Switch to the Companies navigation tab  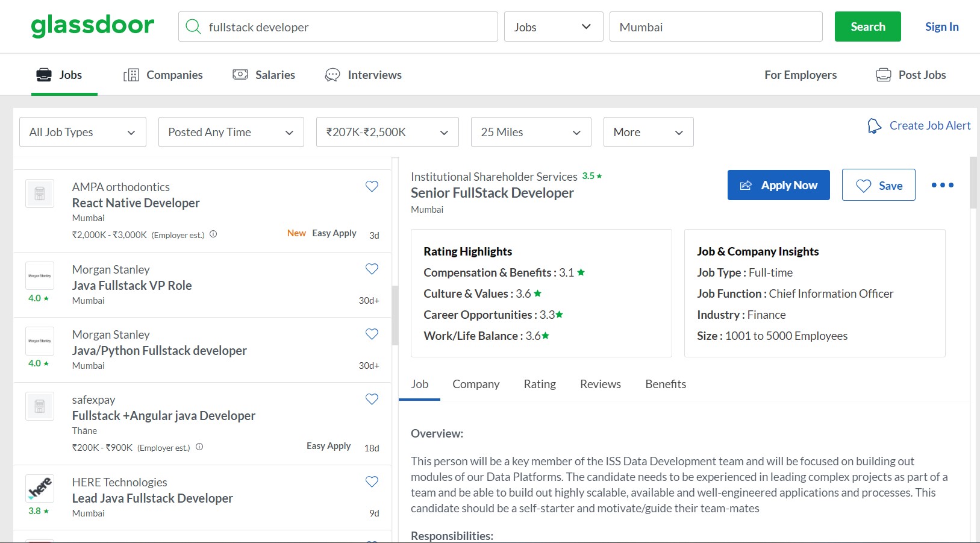(163, 75)
